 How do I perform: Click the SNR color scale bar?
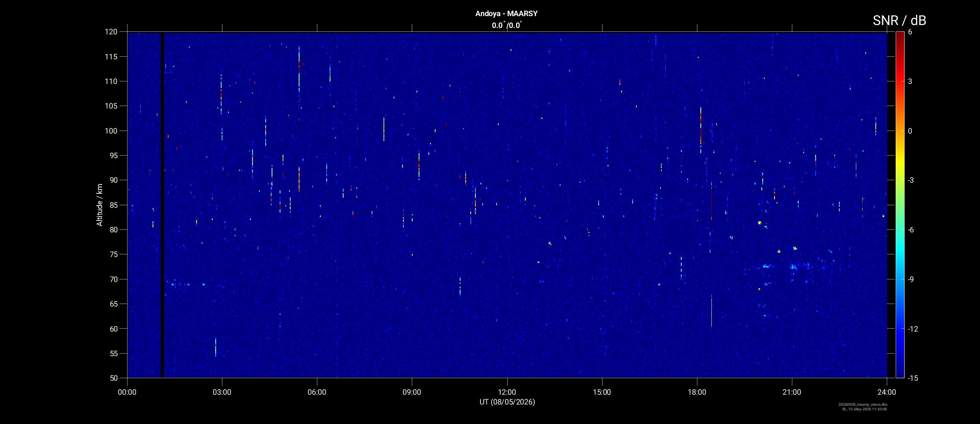pos(900,205)
